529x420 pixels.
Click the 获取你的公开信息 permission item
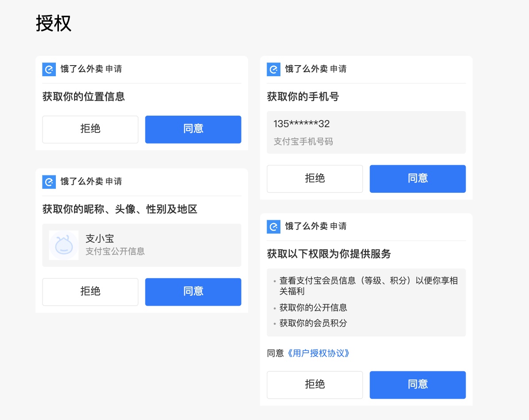pyautogui.click(x=313, y=307)
